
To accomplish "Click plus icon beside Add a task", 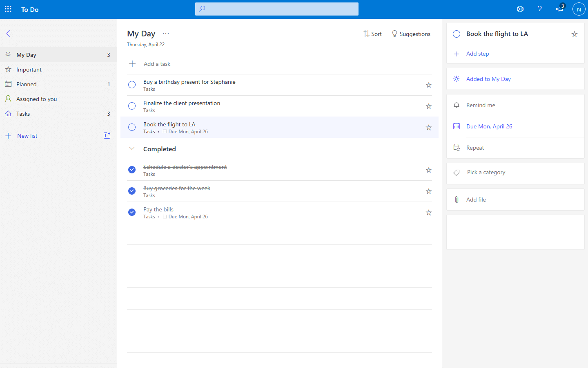I will (x=132, y=64).
